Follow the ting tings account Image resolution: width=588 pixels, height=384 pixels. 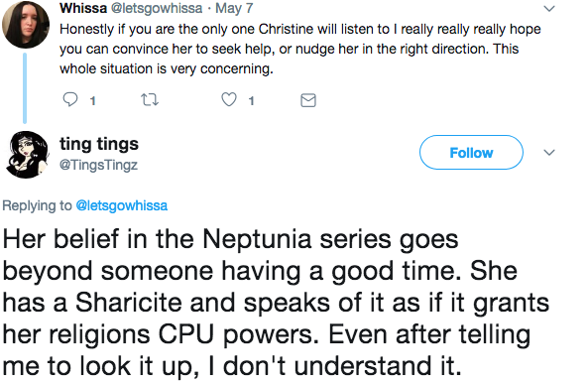pos(471,153)
